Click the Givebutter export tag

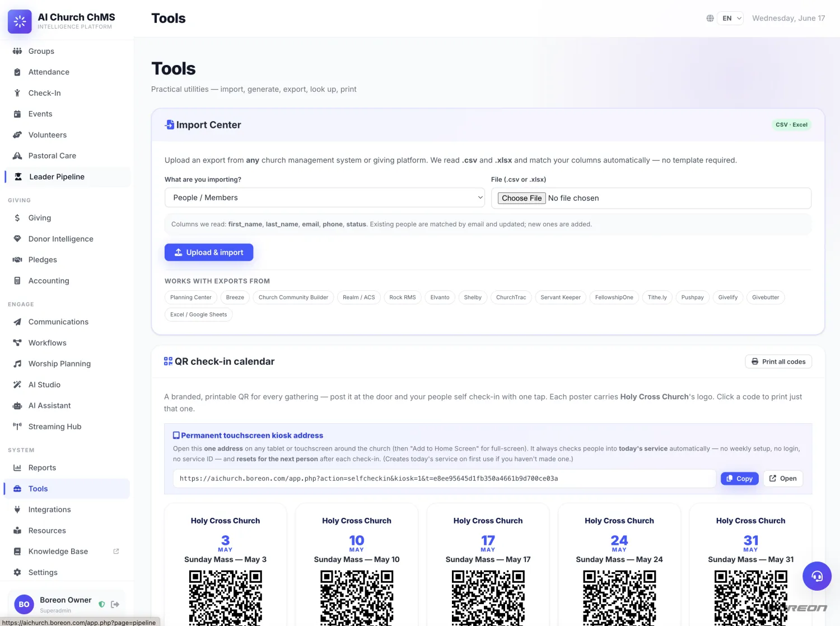point(766,298)
